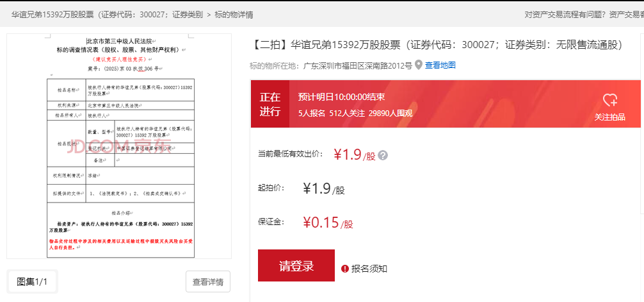Click the red 请登录 login button
Screen dimensions: 644x302
pyautogui.click(x=296, y=265)
